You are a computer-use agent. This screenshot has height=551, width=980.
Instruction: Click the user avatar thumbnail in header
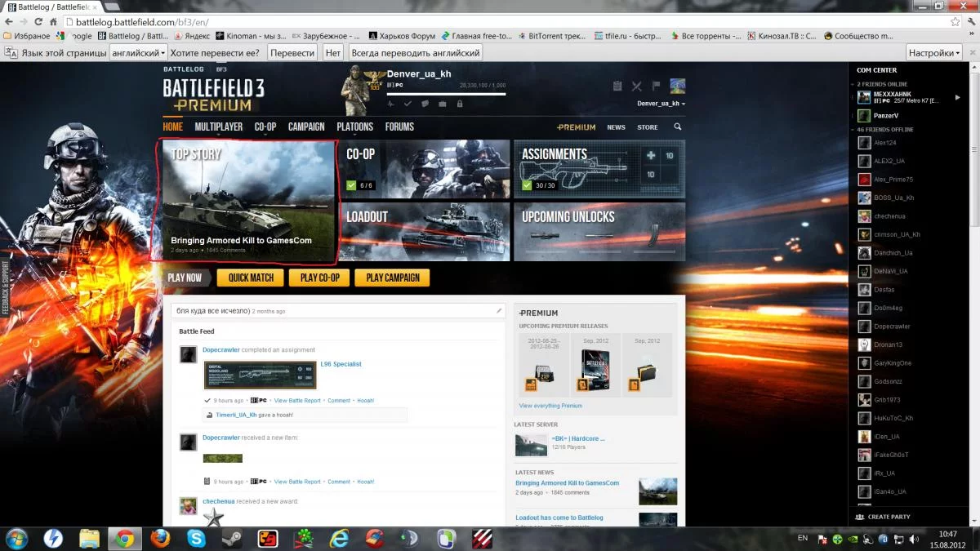(677, 86)
